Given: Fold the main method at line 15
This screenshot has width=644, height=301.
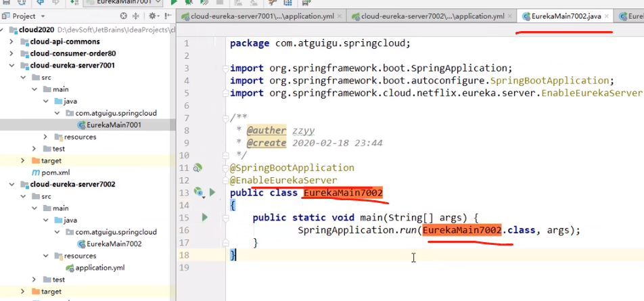Looking at the screenshot, I should click(x=225, y=218).
